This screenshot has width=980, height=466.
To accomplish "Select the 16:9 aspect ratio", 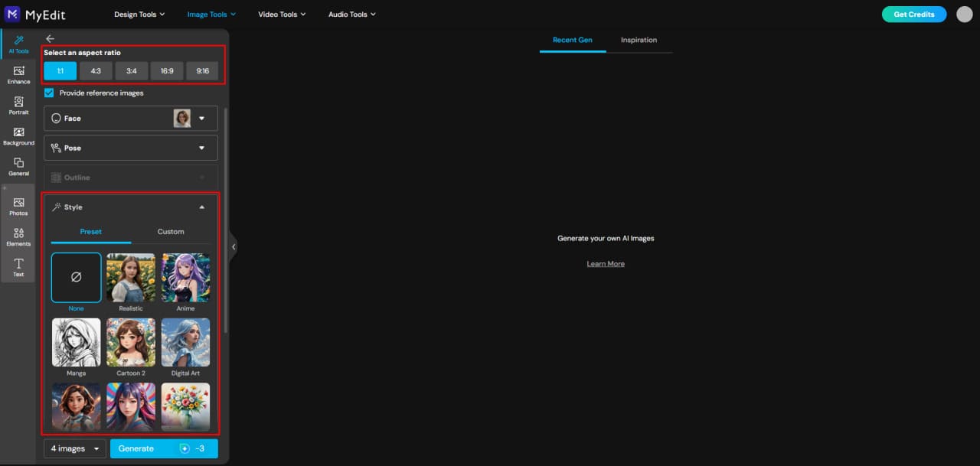I will pyautogui.click(x=167, y=71).
